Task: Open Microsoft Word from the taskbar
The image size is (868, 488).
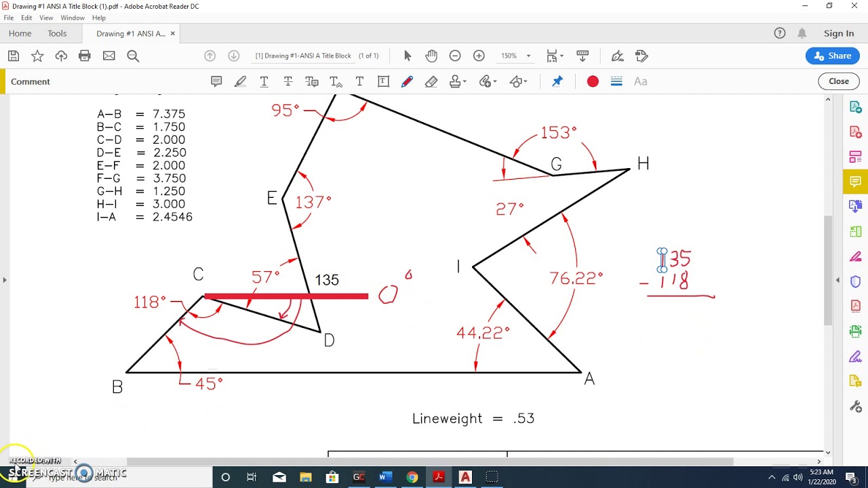Action: (x=385, y=477)
